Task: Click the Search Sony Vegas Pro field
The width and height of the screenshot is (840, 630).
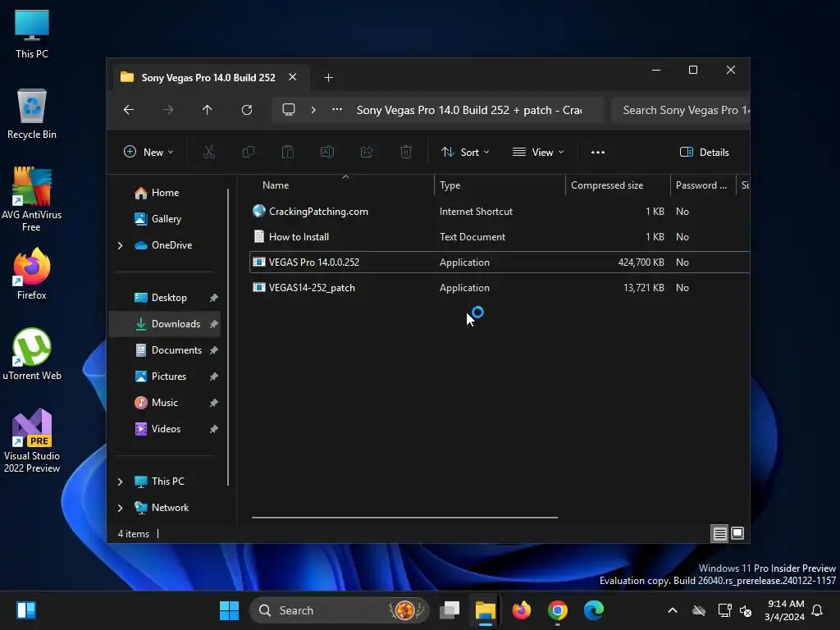Action: 681,110
